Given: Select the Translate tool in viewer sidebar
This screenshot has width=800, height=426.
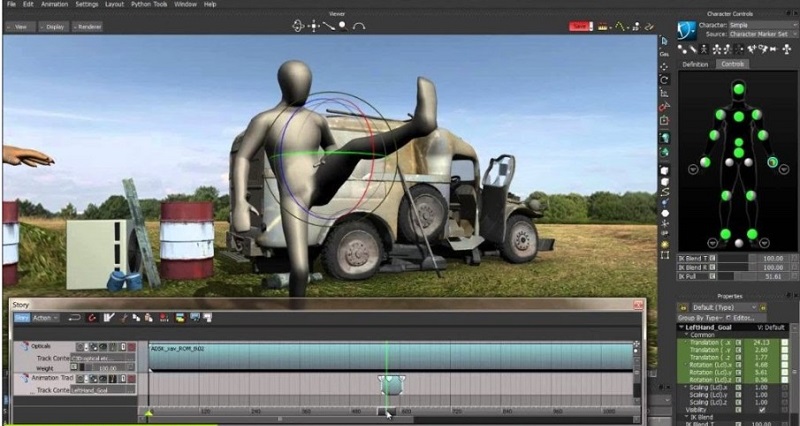Looking at the screenshot, I should pyautogui.click(x=664, y=67).
